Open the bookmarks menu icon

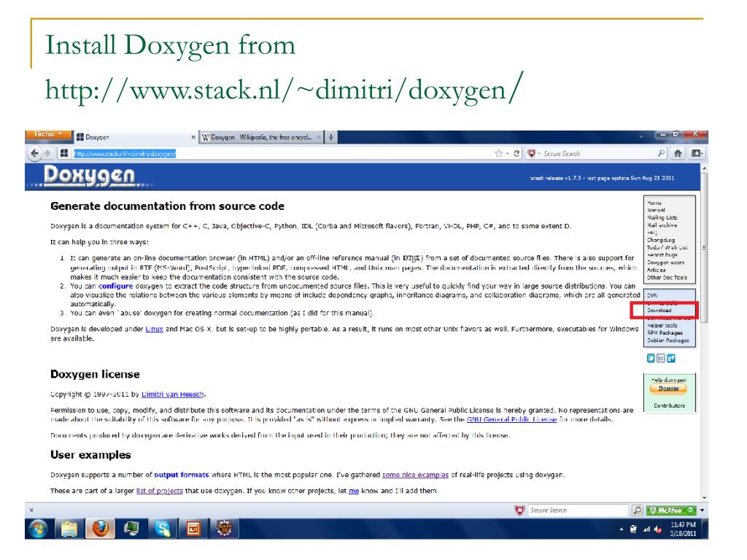pos(697,153)
